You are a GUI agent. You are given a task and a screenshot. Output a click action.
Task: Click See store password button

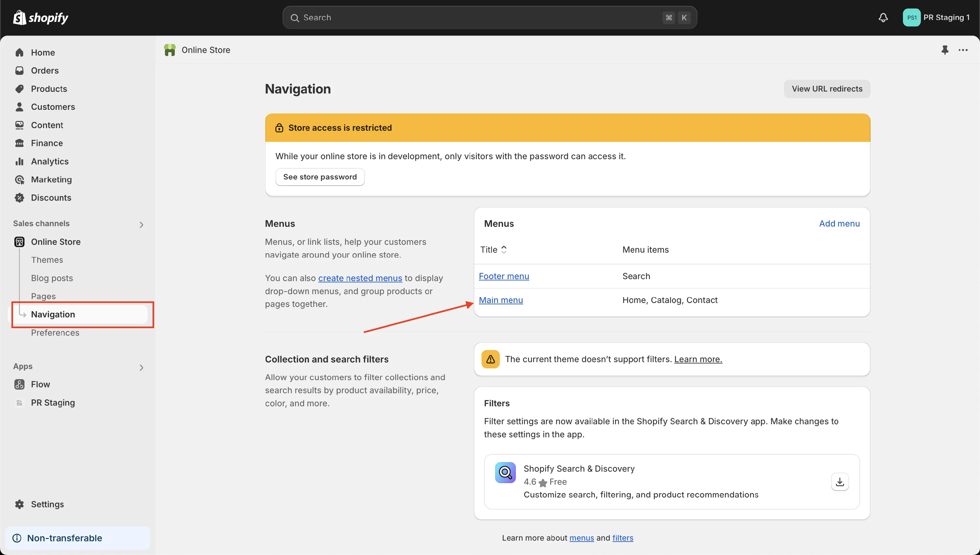[320, 177]
